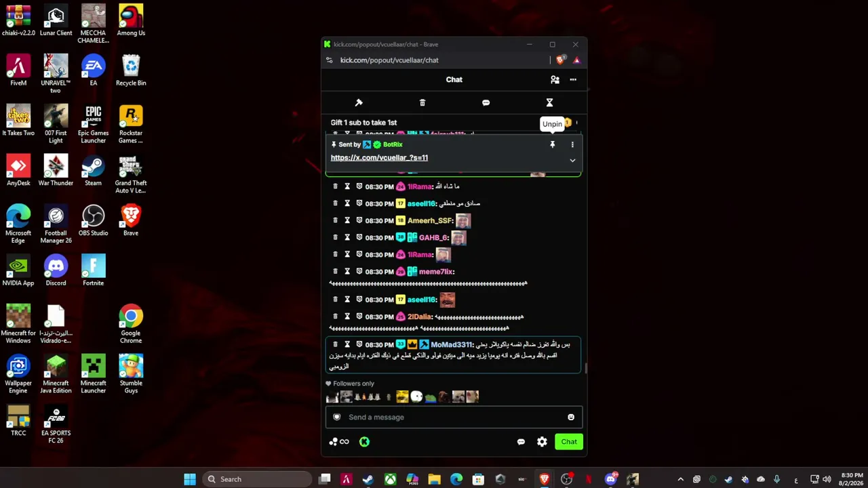The width and height of the screenshot is (868, 488).
Task: Timeout user on 1lRama text message
Action: click(347, 186)
